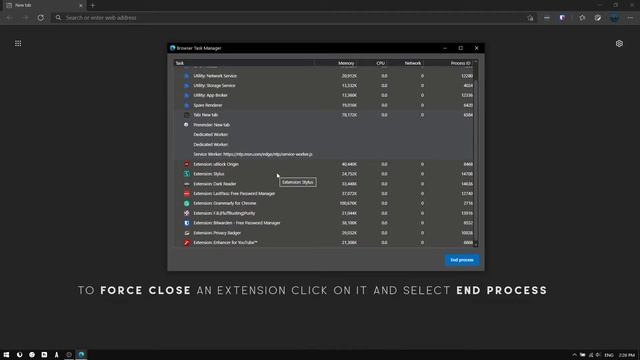Select Extension: Privacy Badger task name

coord(217,233)
